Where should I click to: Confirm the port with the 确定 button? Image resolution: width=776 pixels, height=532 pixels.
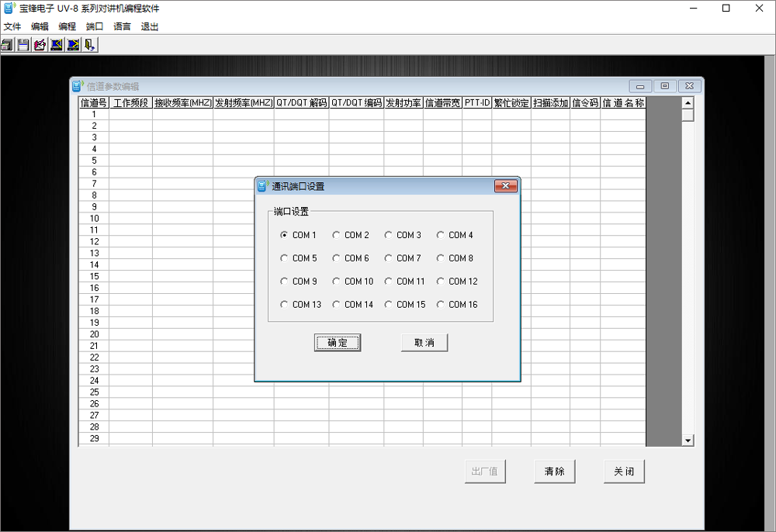338,343
